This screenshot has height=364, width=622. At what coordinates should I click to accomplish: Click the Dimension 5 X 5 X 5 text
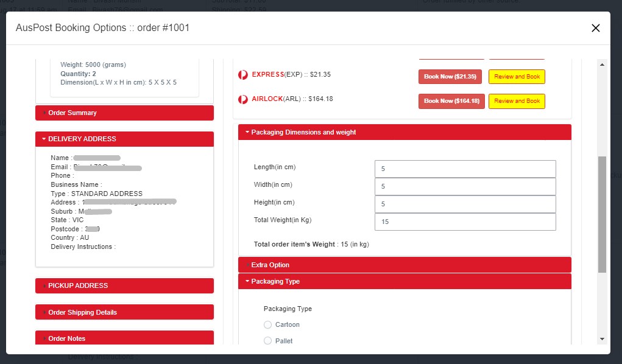[119, 82]
